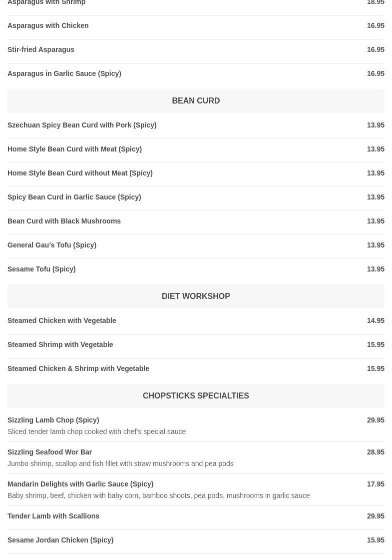Choose Steamed Chicken & Shrimp with Vegetable
392x560 pixels.
[78, 368]
